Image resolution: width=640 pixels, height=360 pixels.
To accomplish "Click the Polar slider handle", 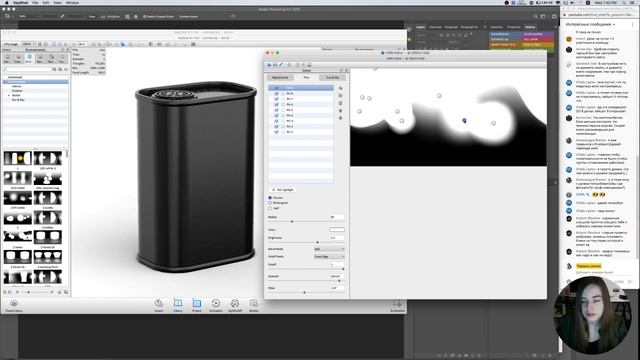I will [304, 293].
